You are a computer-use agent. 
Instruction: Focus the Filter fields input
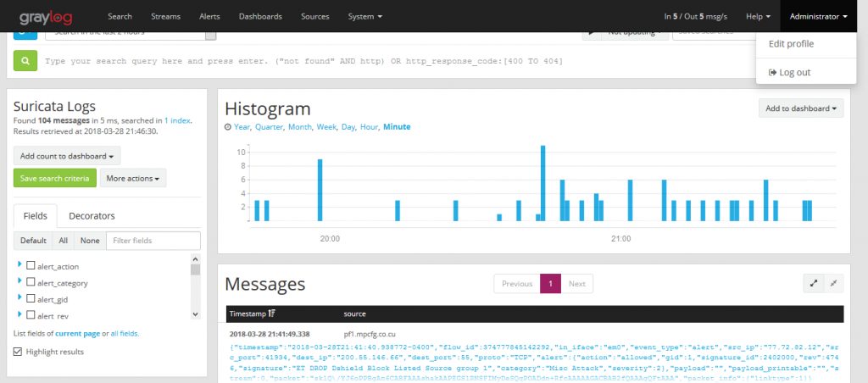(153, 241)
